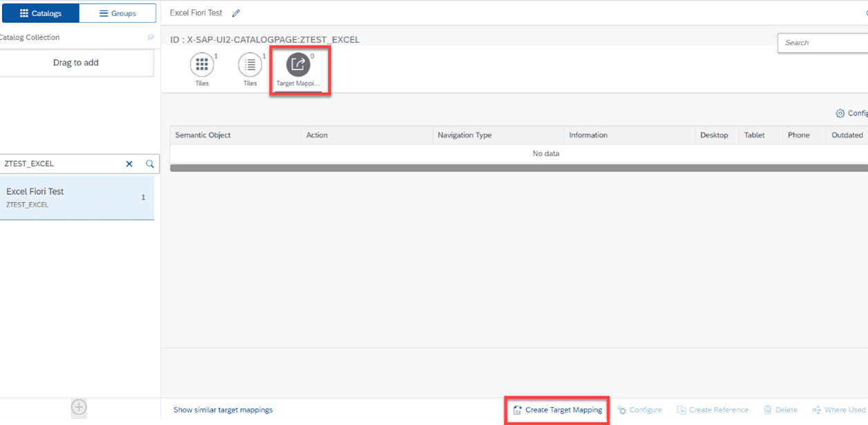Open Show similar target mappings

coord(223,409)
